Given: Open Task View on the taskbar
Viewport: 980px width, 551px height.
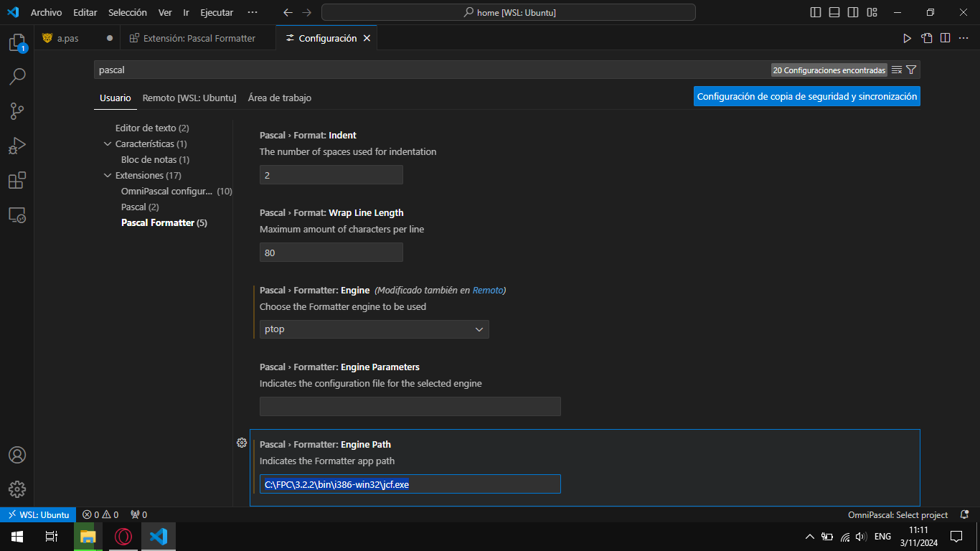Looking at the screenshot, I should [x=52, y=536].
